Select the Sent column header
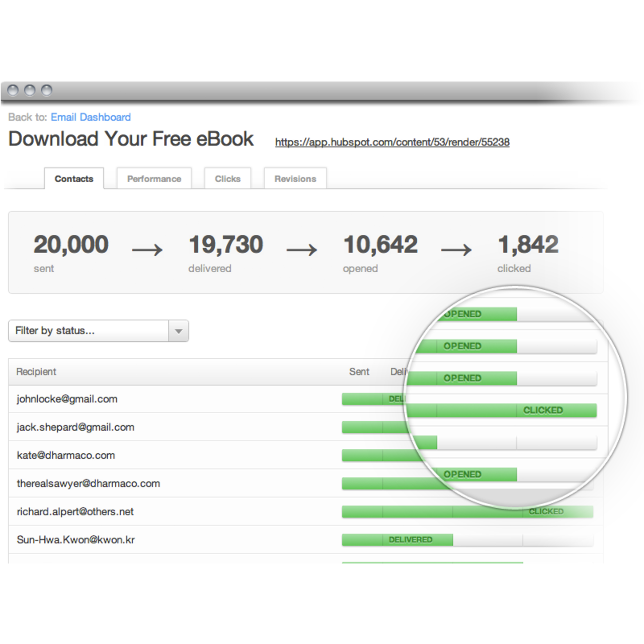This screenshot has height=644, width=644. pos(359,372)
